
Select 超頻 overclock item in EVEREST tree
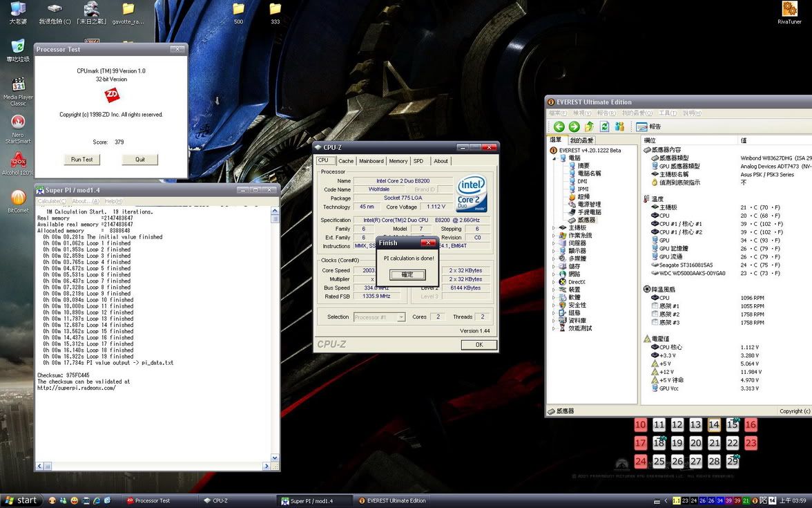point(583,197)
